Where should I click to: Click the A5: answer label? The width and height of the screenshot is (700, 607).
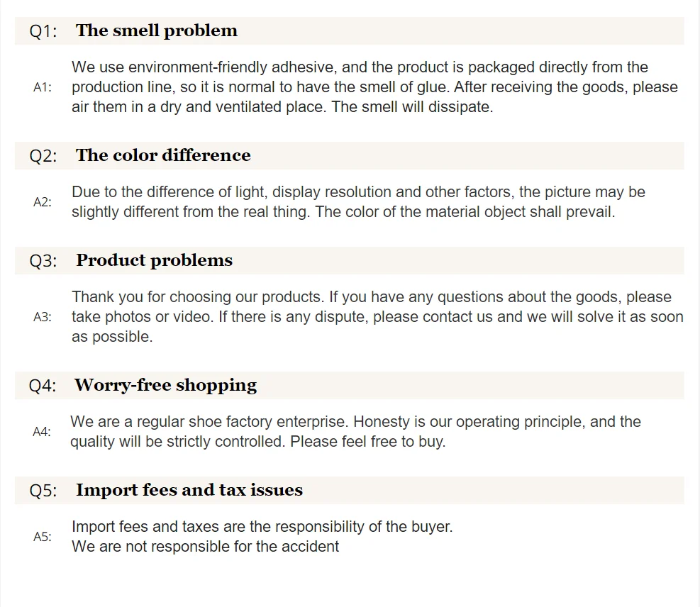pos(43,537)
